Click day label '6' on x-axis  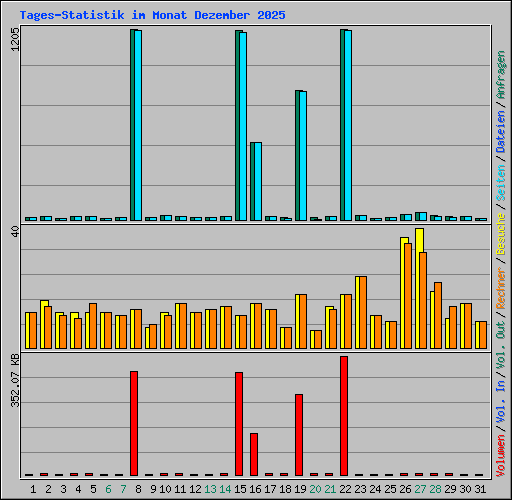pos(108,489)
